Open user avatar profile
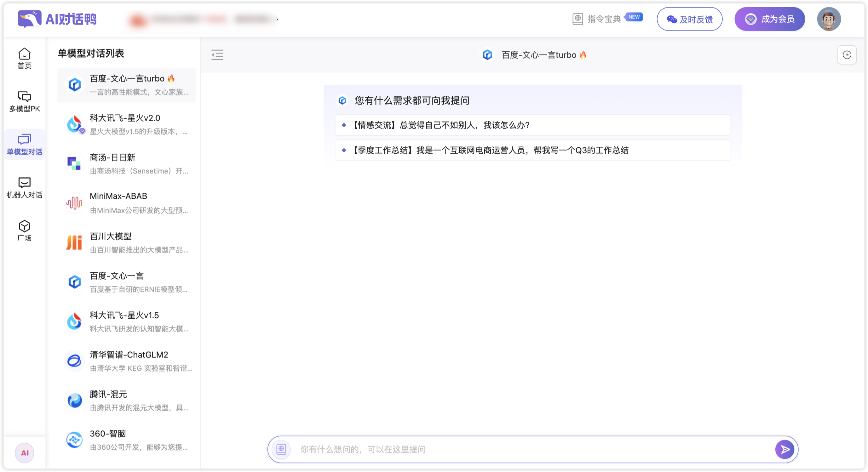Viewport: 868px width, 472px height. point(829,19)
